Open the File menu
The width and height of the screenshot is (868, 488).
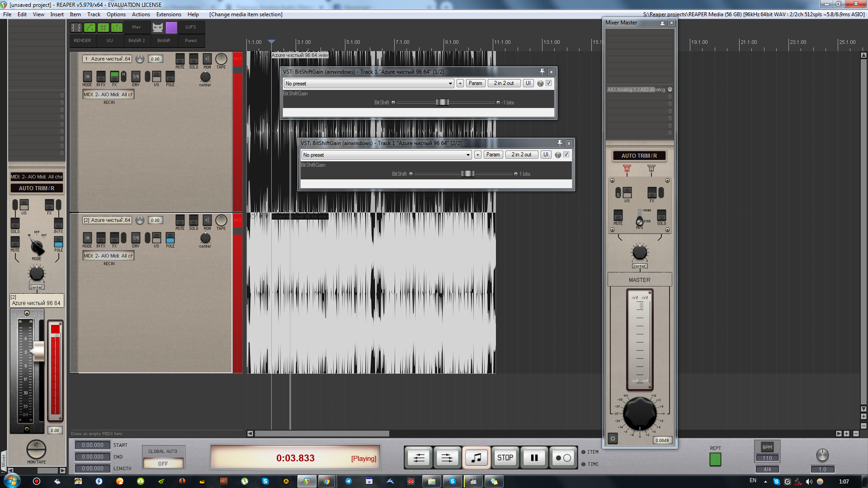coord(7,14)
